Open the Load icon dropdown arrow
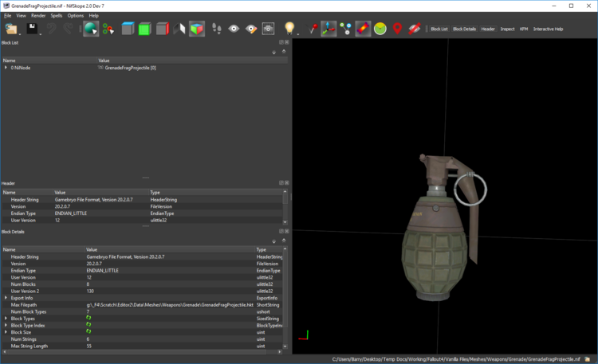The image size is (598, 364). (x=19, y=34)
